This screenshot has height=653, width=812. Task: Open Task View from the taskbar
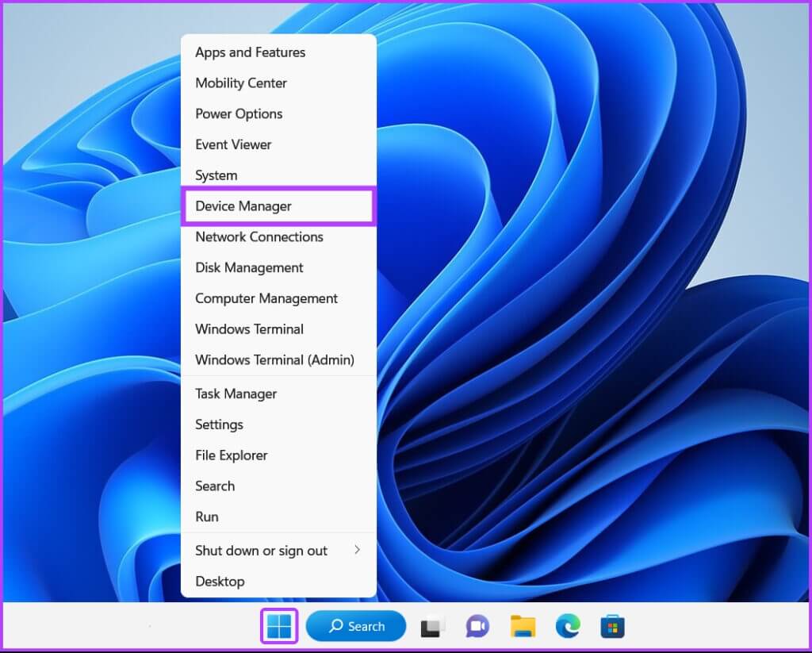click(432, 627)
